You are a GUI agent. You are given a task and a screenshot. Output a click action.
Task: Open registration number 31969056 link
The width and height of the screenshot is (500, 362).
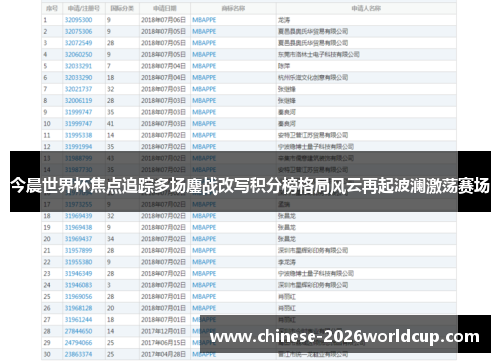click(78, 297)
